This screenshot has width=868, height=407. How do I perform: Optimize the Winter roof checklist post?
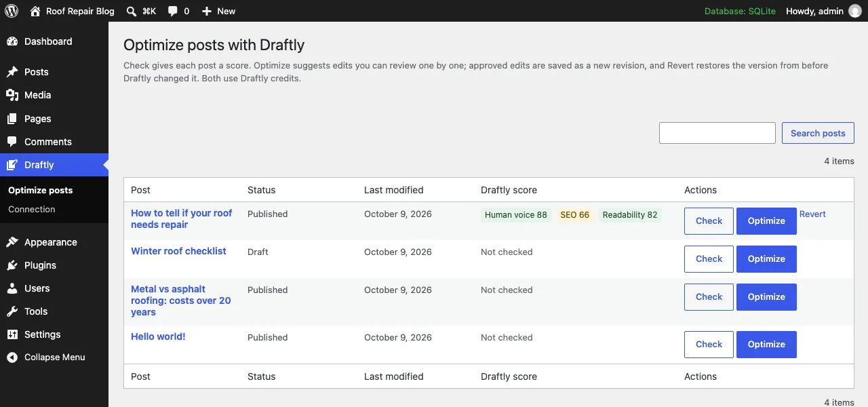(x=766, y=259)
